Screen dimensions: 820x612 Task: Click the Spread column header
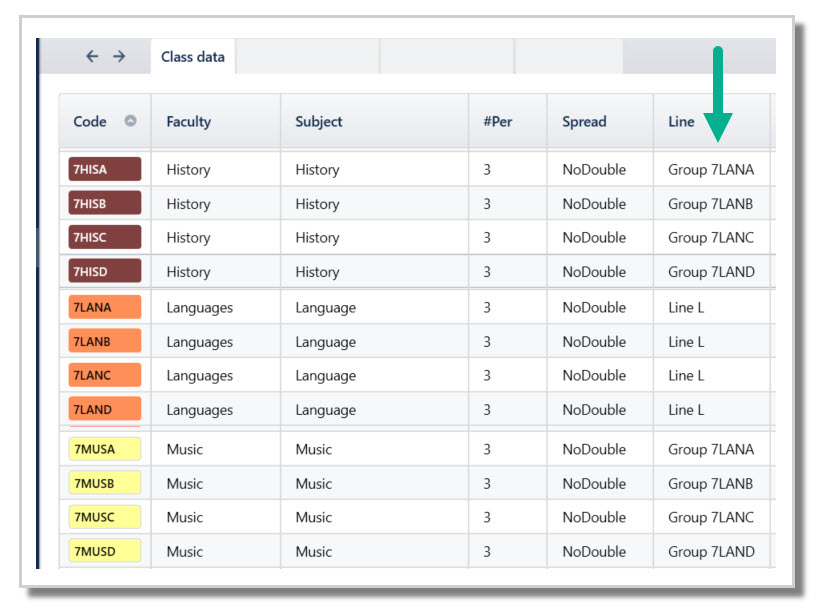pyautogui.click(x=584, y=122)
